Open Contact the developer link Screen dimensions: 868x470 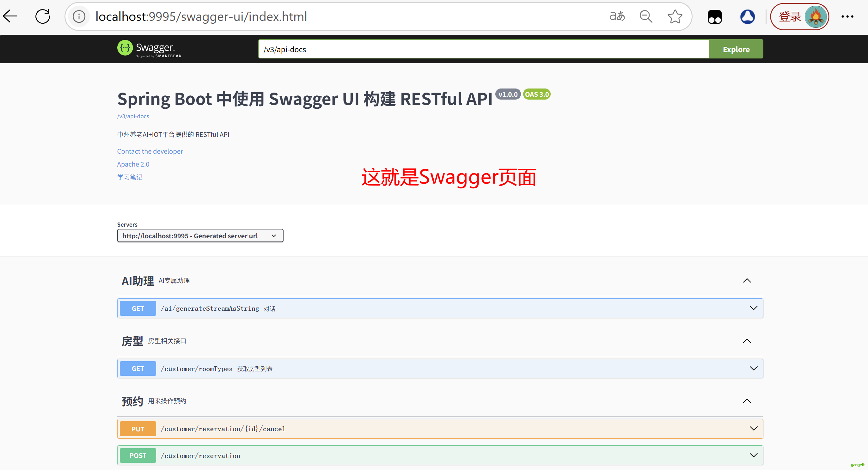pyautogui.click(x=150, y=151)
